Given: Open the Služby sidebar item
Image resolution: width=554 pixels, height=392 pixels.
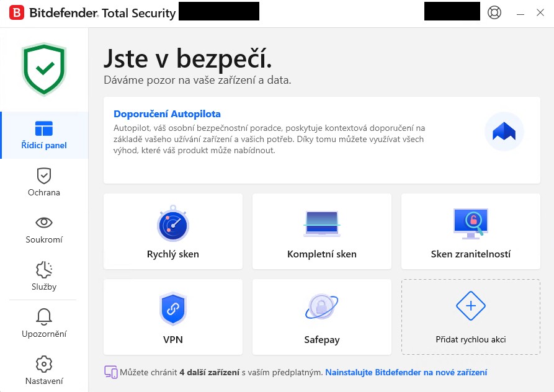Looking at the screenshot, I should point(44,277).
